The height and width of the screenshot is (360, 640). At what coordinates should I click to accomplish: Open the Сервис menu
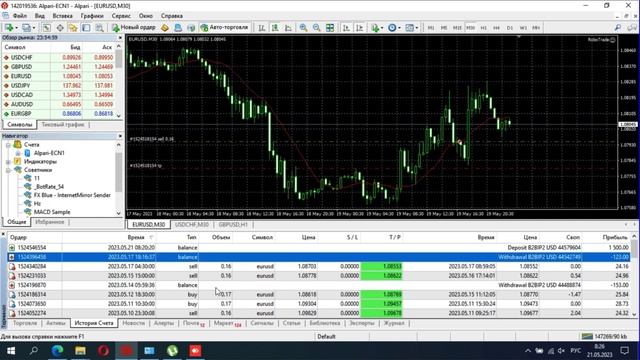[x=121, y=16]
